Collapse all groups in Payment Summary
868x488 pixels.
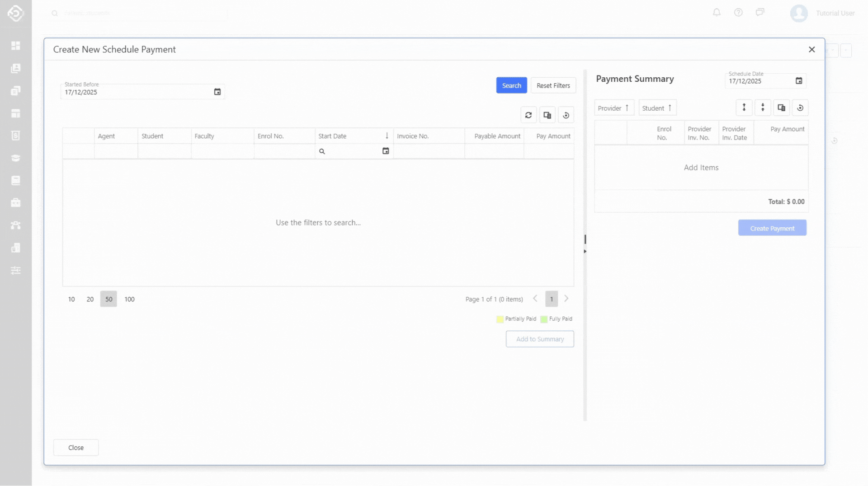click(x=763, y=108)
